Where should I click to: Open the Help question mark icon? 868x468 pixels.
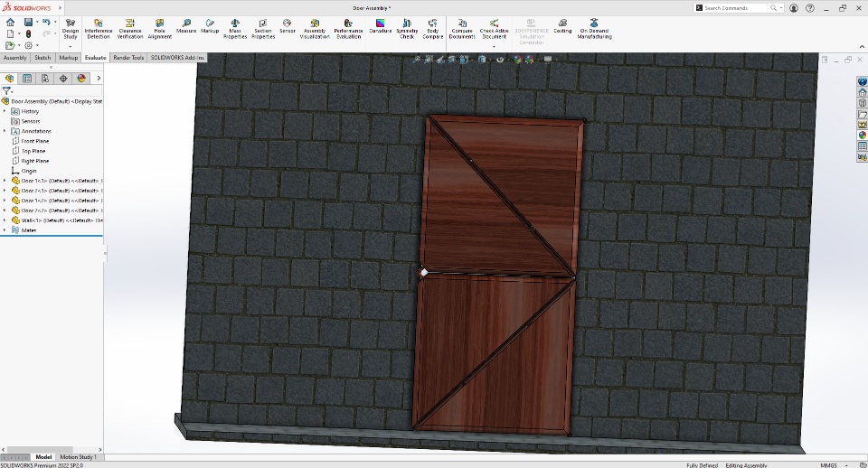pos(810,8)
